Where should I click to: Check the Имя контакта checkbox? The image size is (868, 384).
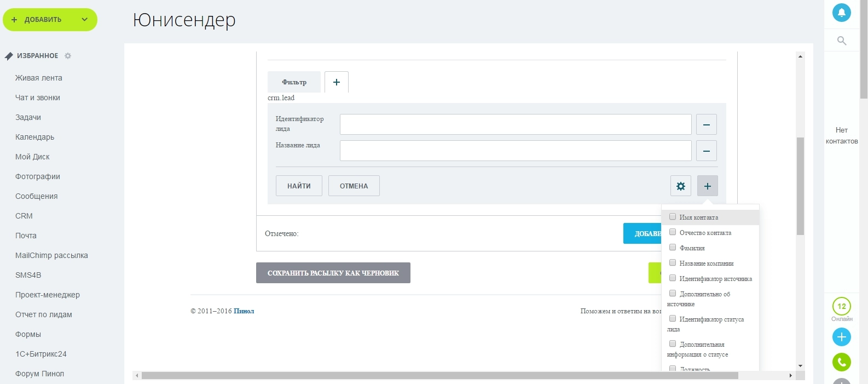tap(673, 217)
